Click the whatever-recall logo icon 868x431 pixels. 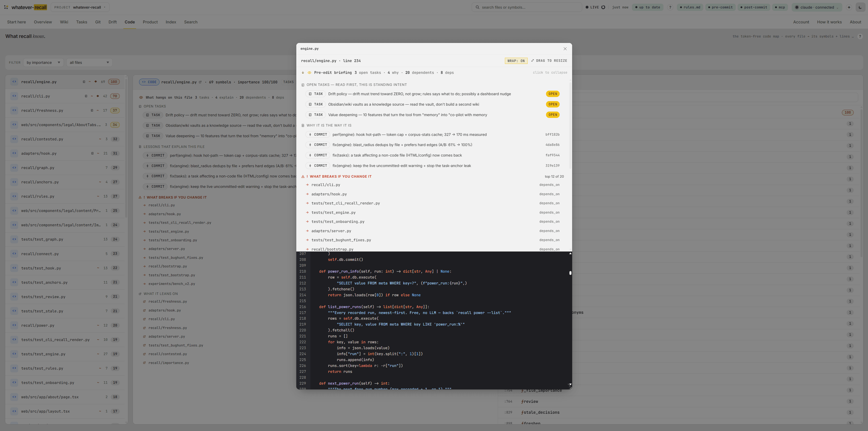6,7
